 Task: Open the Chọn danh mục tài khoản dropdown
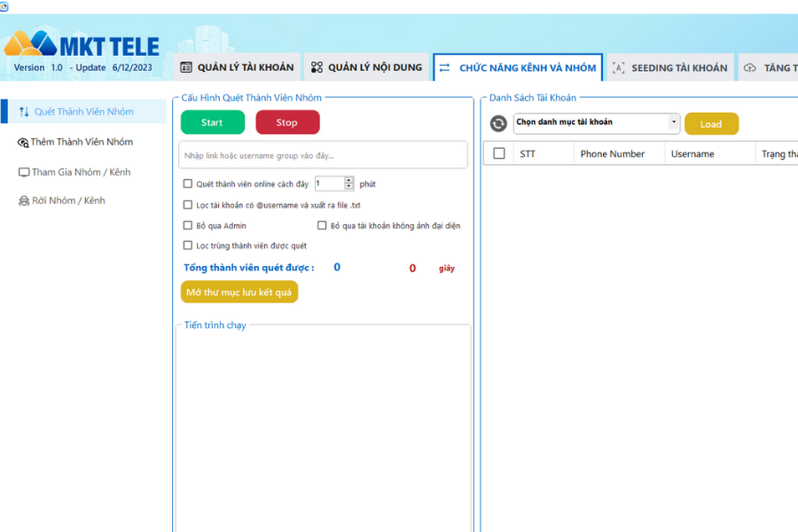point(674,122)
